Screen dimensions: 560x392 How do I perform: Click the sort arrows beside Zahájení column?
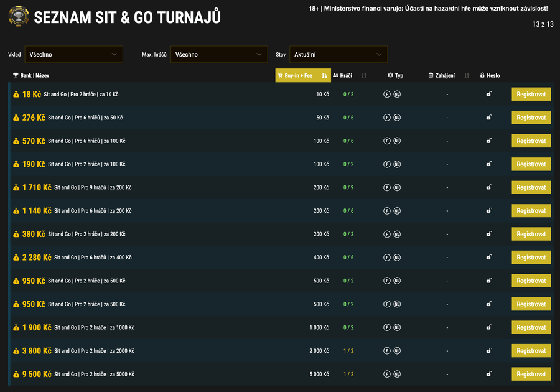[x=467, y=75]
